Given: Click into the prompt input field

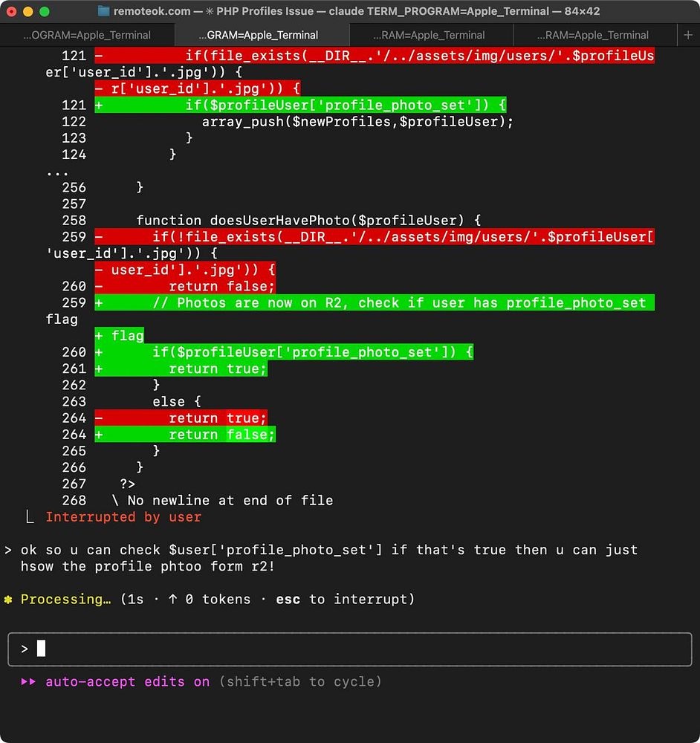Looking at the screenshot, I should click(350, 649).
